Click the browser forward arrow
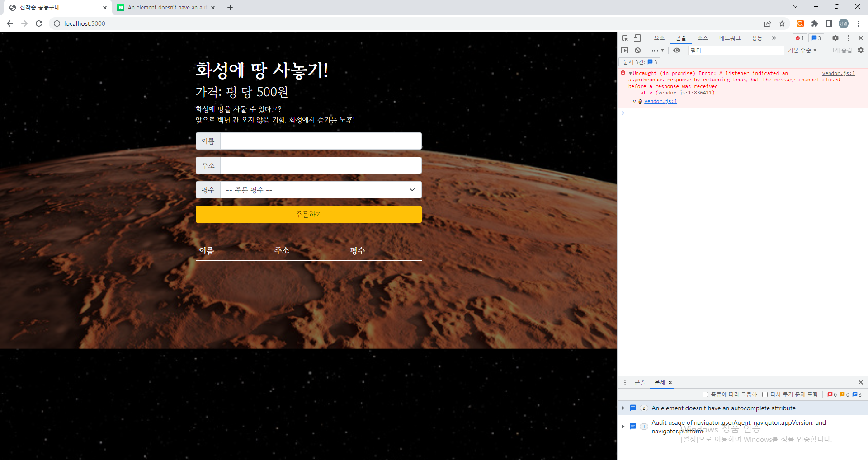Image resolution: width=868 pixels, height=460 pixels. (x=24, y=23)
